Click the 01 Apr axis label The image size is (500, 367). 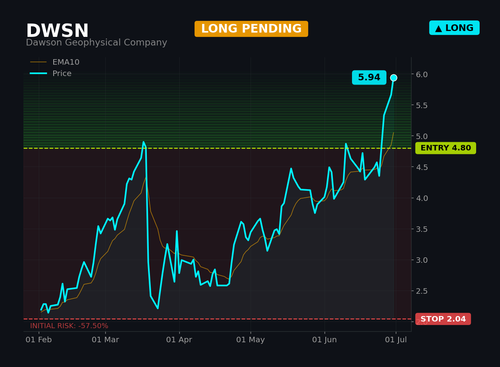click(179, 340)
